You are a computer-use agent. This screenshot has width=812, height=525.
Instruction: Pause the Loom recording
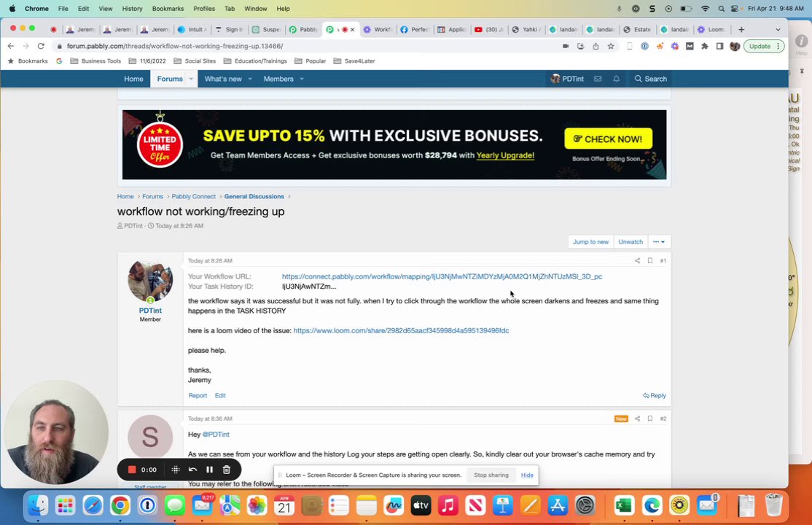click(210, 470)
